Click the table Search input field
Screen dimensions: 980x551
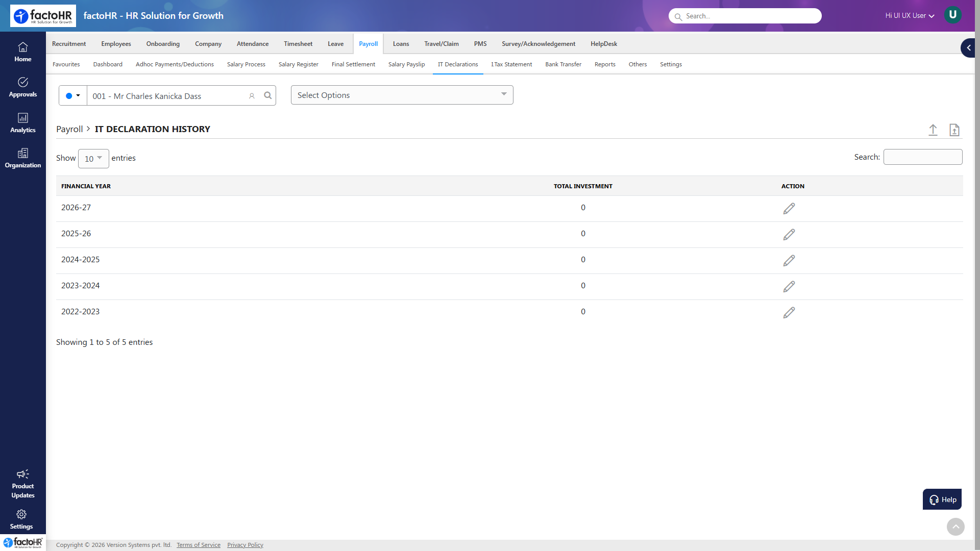(923, 157)
